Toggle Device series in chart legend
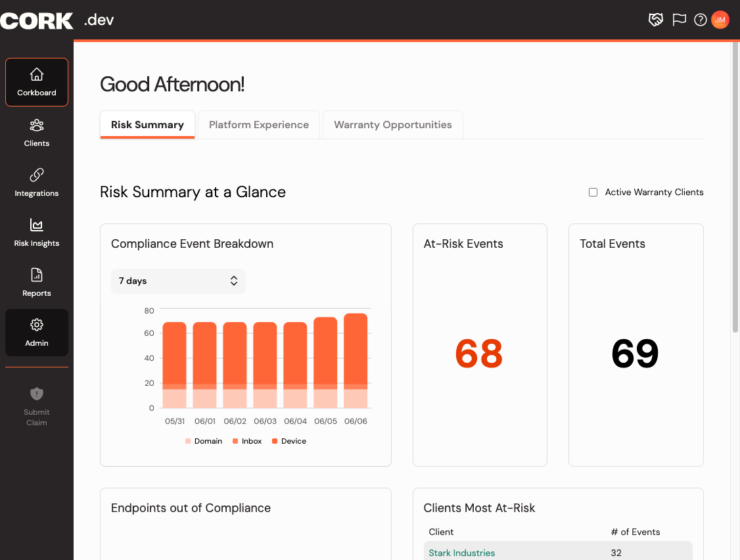The width and height of the screenshot is (740, 560). (x=289, y=441)
